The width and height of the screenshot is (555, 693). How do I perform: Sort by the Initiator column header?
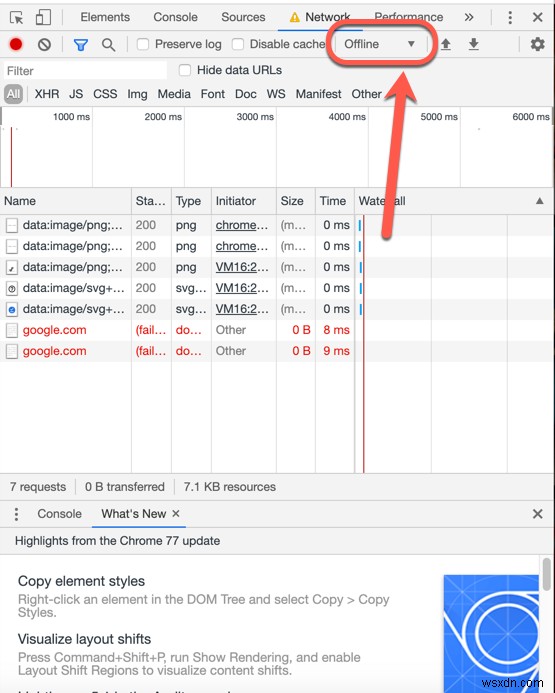tap(243, 201)
